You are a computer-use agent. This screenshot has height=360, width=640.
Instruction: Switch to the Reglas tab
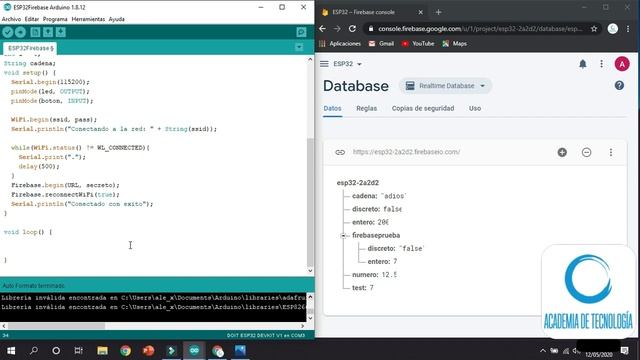[x=367, y=109]
